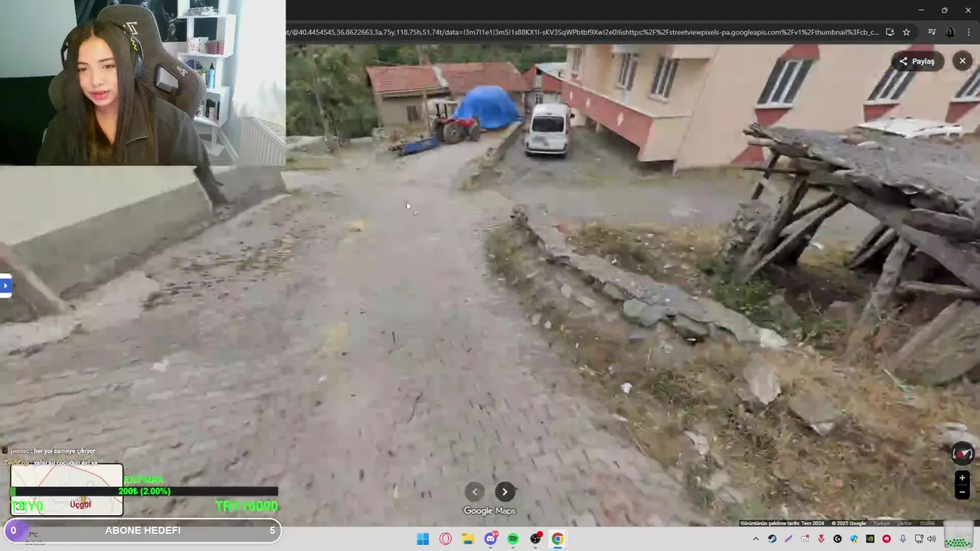This screenshot has height=551, width=980.
Task: Click the Logitech G Hub tray icon
Action: (838, 539)
